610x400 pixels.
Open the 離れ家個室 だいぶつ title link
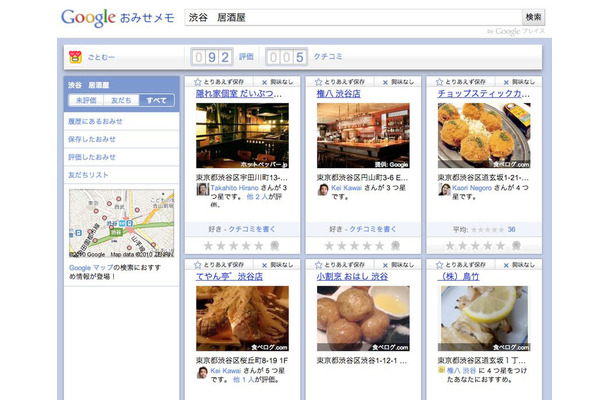click(x=239, y=94)
